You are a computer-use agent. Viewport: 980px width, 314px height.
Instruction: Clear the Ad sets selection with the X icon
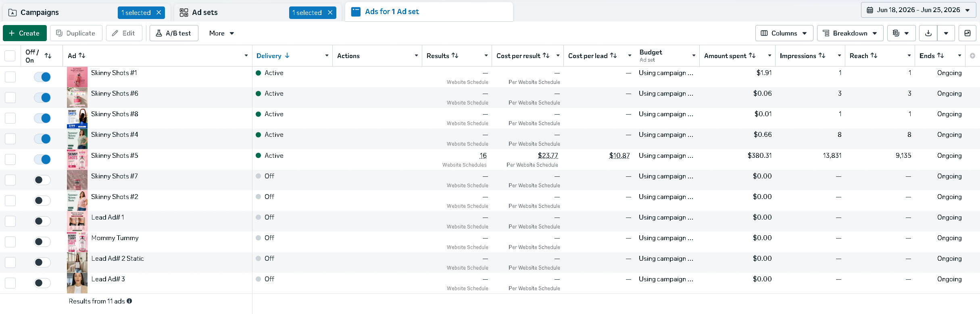[330, 13]
